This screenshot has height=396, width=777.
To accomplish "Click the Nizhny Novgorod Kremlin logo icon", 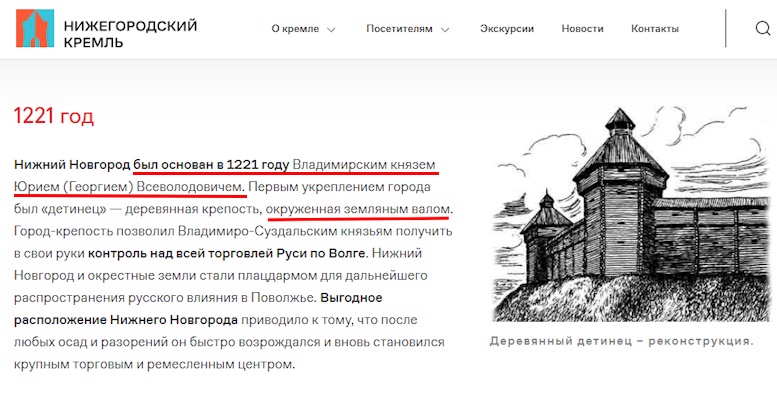I will coord(35,29).
